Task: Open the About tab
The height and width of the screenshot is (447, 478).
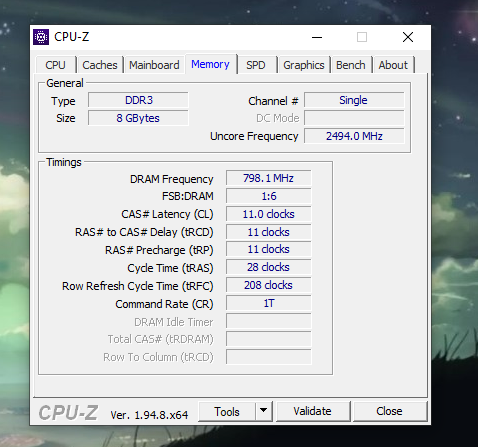Action: click(393, 65)
